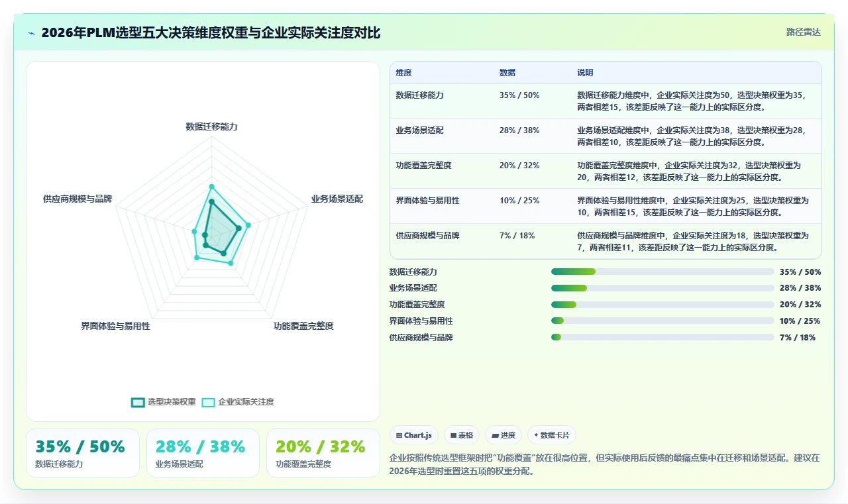The height and width of the screenshot is (504, 848).
Task: Open the 28% / 38% 业务场景适配 stat card
Action: click(203, 453)
